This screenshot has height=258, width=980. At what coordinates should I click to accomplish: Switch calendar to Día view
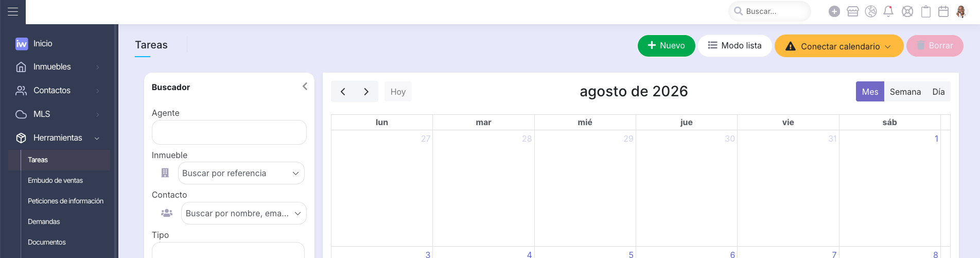point(938,92)
